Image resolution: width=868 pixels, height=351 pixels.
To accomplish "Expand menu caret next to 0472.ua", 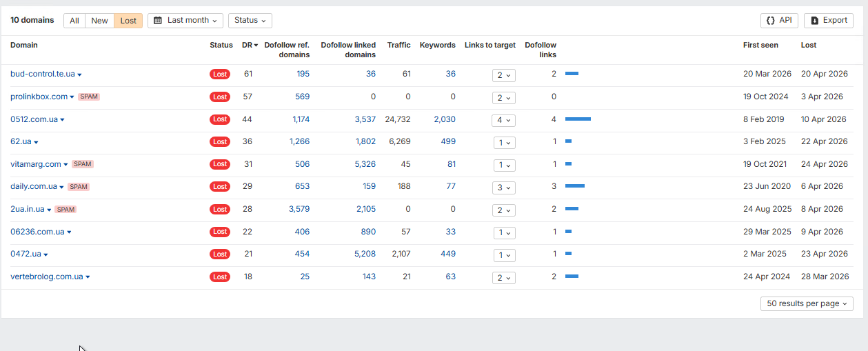I will [x=46, y=254].
